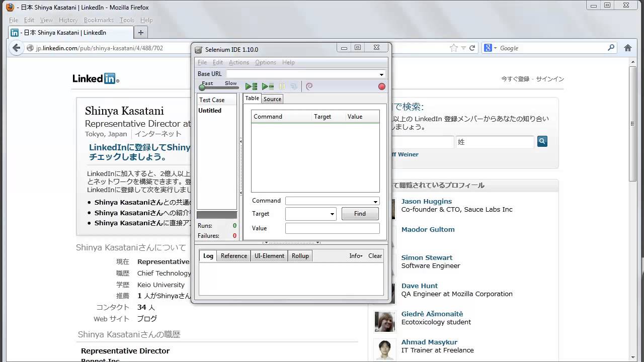Image resolution: width=644 pixels, height=362 pixels.
Task: Click the ブログ website link
Action: pos(147,319)
